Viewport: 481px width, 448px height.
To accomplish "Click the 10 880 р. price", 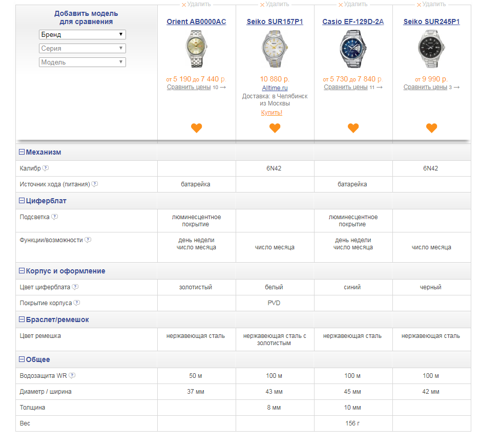I will [x=275, y=79].
